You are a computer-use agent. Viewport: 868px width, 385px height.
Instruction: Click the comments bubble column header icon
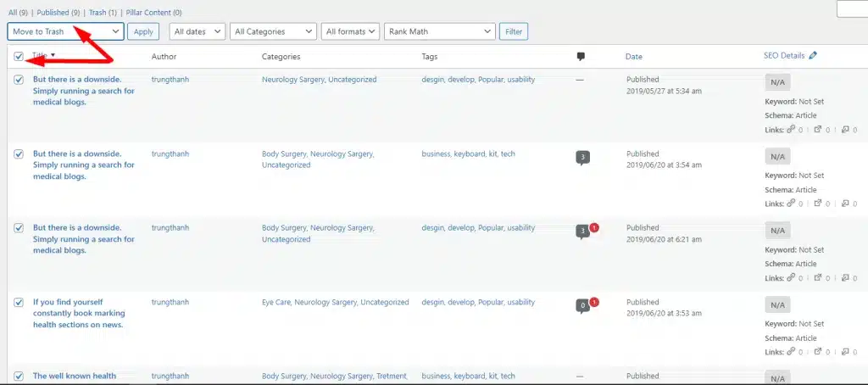[x=580, y=57]
